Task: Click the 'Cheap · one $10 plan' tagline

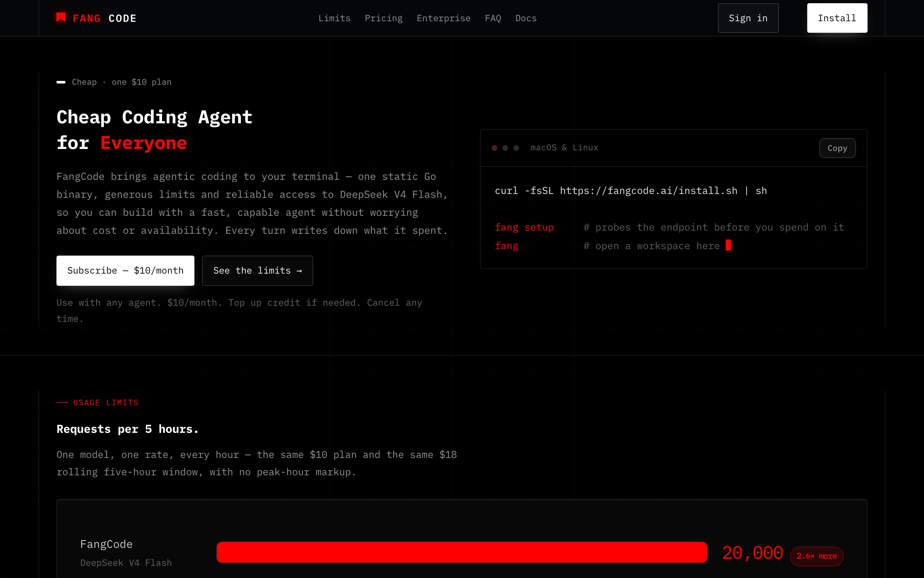Action: [121, 82]
